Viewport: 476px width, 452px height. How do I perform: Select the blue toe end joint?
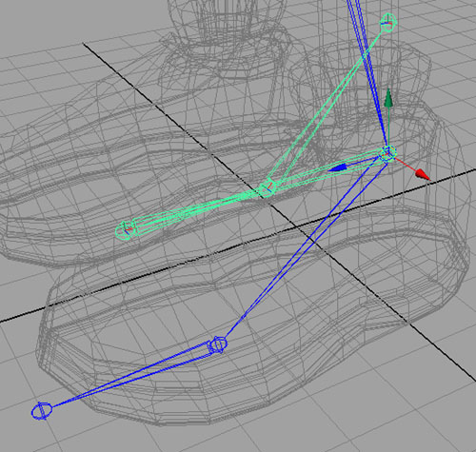pyautogui.click(x=42, y=411)
